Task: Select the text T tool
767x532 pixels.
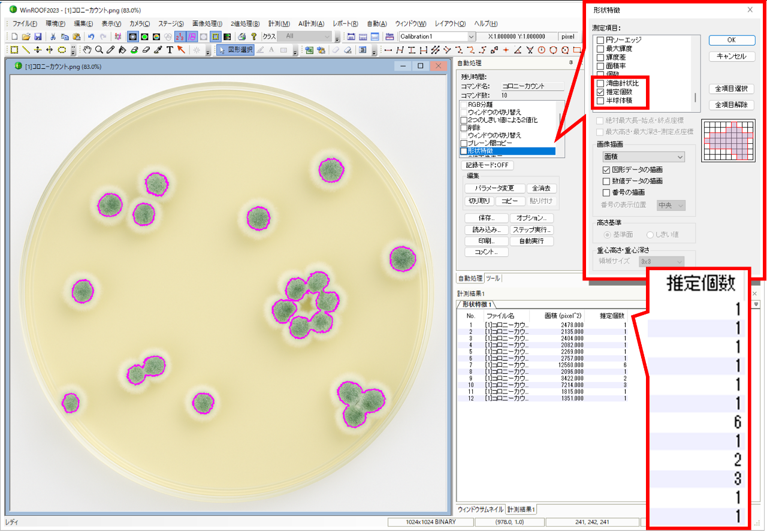Action: pyautogui.click(x=170, y=50)
